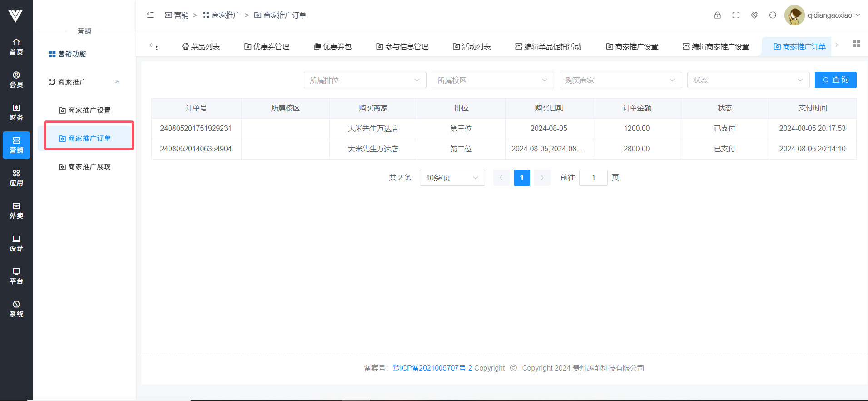The height and width of the screenshot is (401, 868).
Task: Open the 会员 member sidebar icon
Action: (x=16, y=80)
